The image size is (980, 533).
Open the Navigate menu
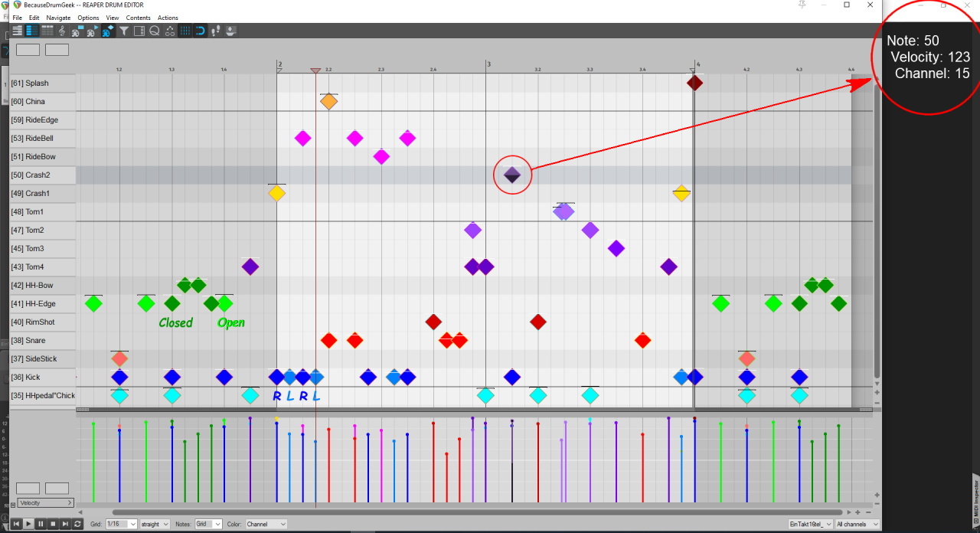click(58, 18)
